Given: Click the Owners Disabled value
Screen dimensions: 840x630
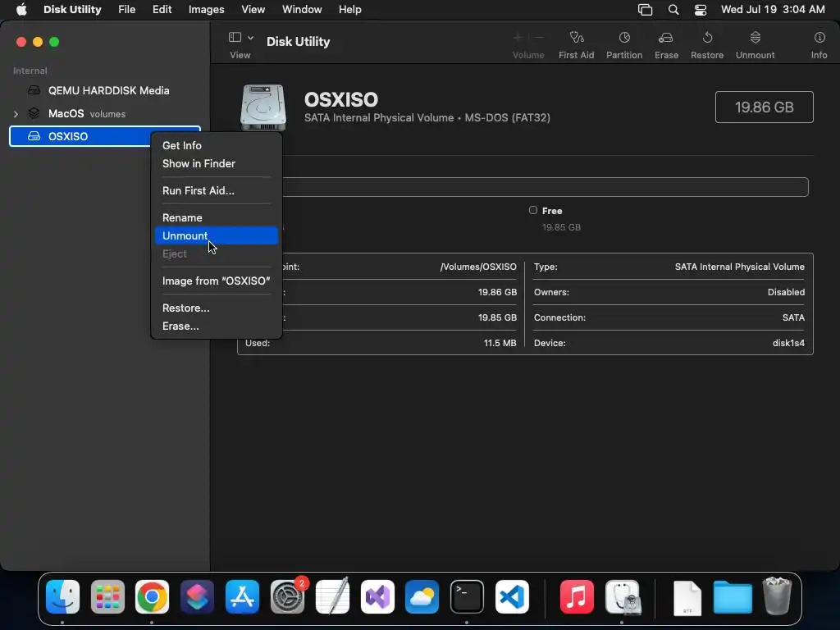Looking at the screenshot, I should click(x=786, y=292).
